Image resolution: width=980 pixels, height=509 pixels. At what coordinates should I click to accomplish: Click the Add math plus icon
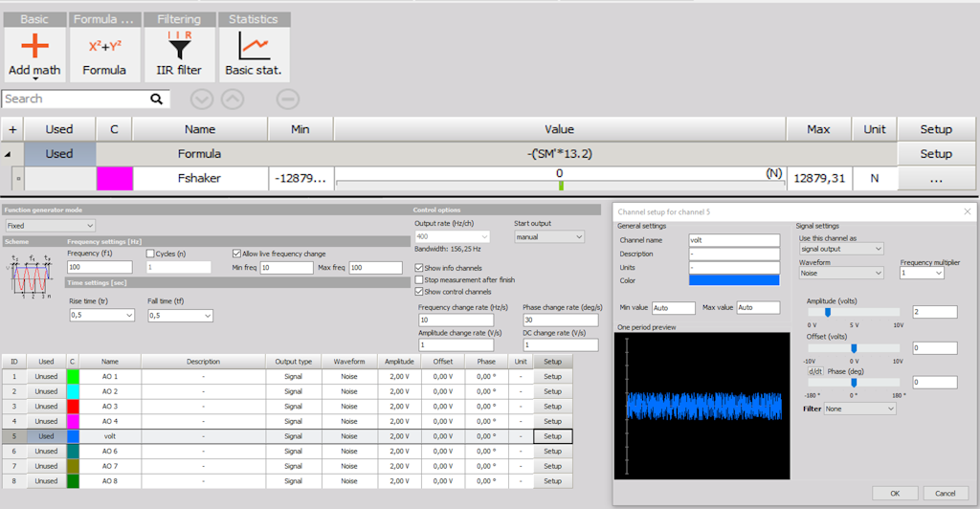[x=34, y=47]
